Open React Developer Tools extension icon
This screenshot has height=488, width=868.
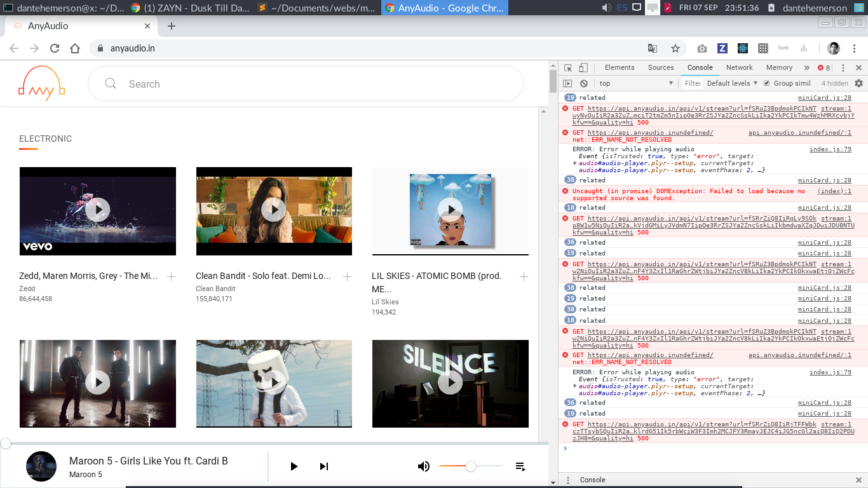743,48
